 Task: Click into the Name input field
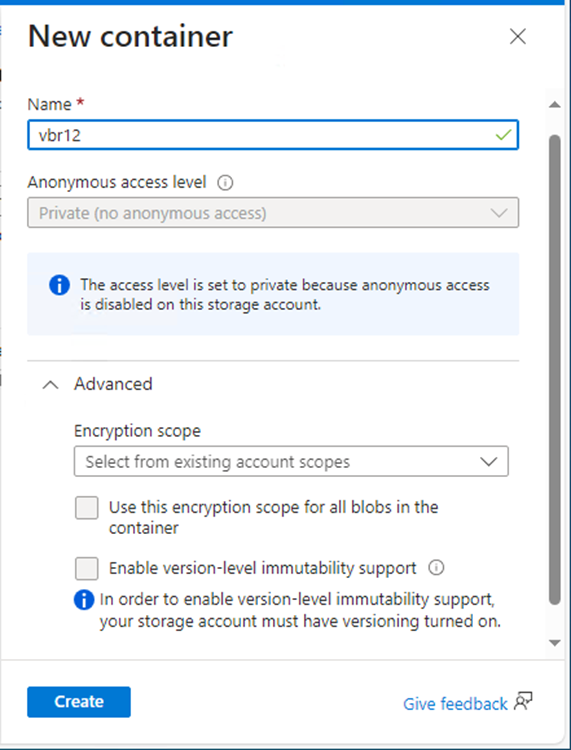click(273, 135)
